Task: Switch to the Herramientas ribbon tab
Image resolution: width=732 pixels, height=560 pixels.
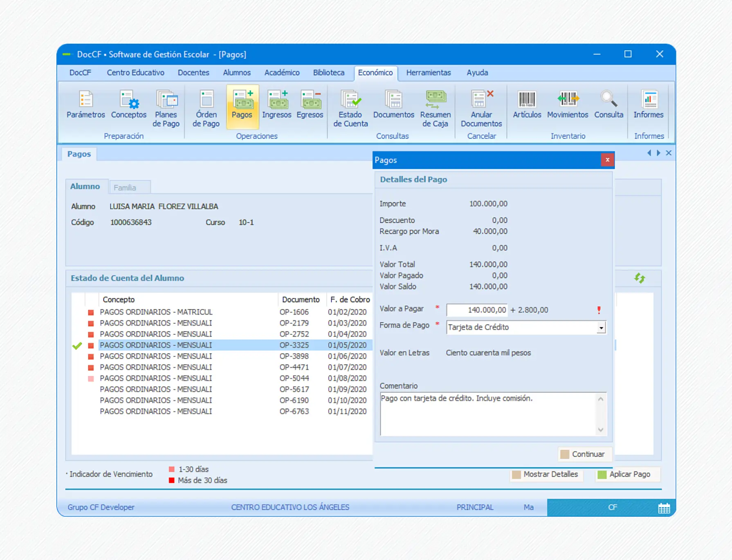Action: [x=428, y=73]
